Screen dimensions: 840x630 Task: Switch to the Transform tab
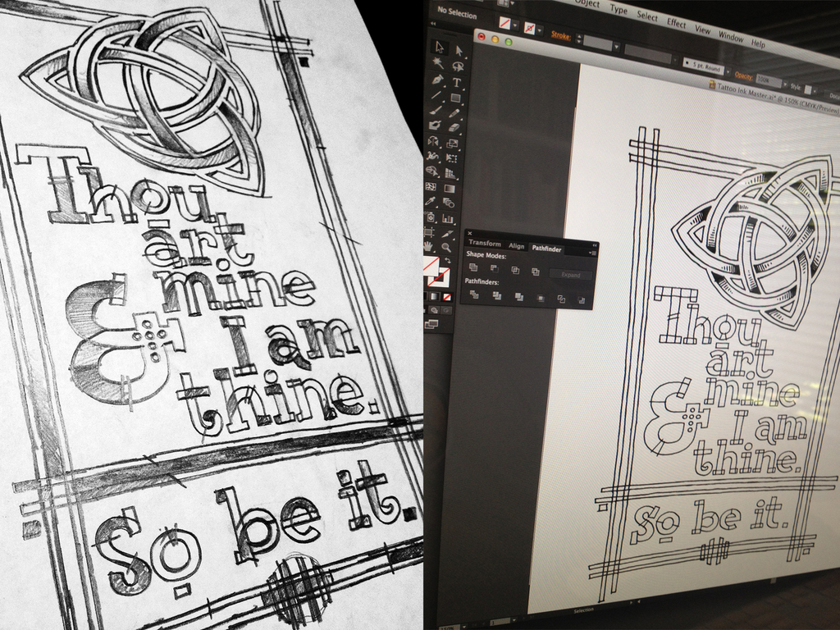coord(485,244)
